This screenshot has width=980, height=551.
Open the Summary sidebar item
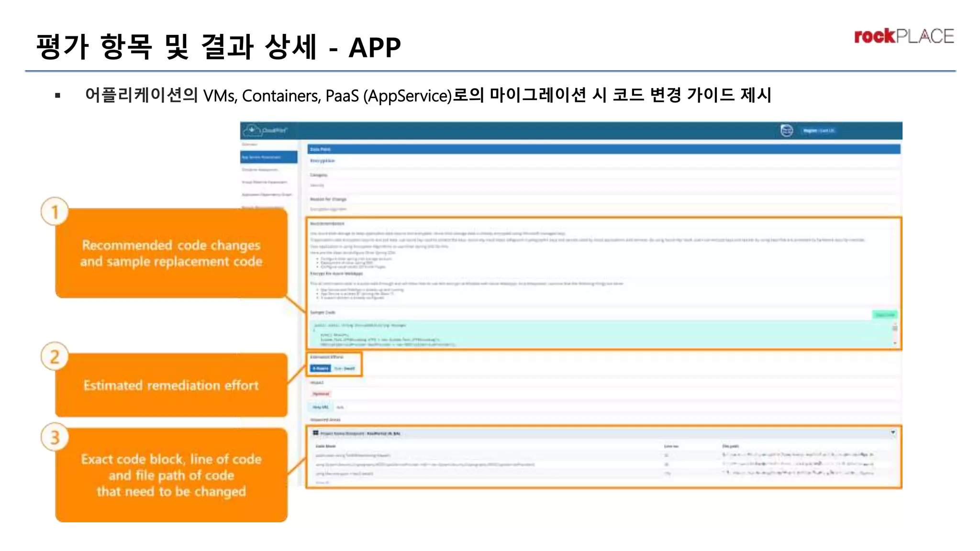pyautogui.click(x=250, y=144)
